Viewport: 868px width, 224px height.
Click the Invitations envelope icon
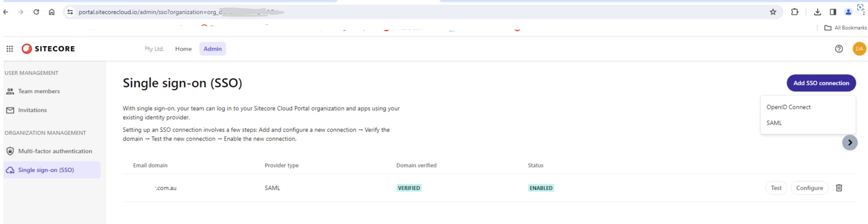[10, 110]
